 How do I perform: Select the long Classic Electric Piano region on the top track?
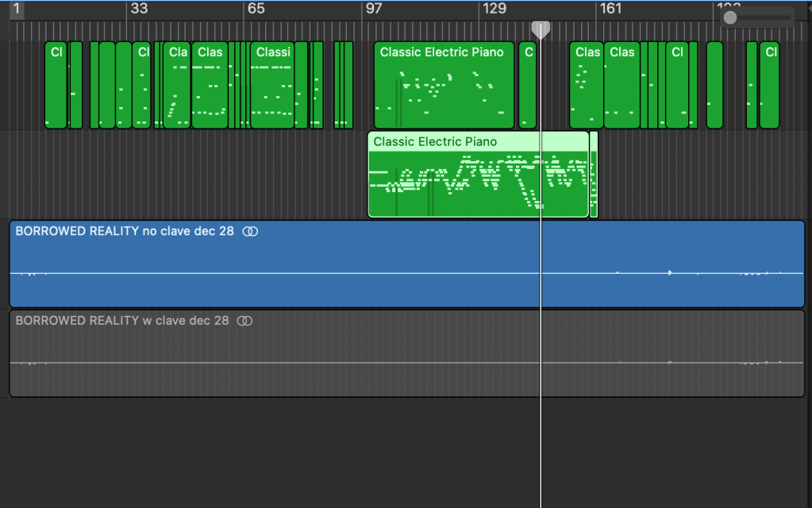[x=444, y=86]
